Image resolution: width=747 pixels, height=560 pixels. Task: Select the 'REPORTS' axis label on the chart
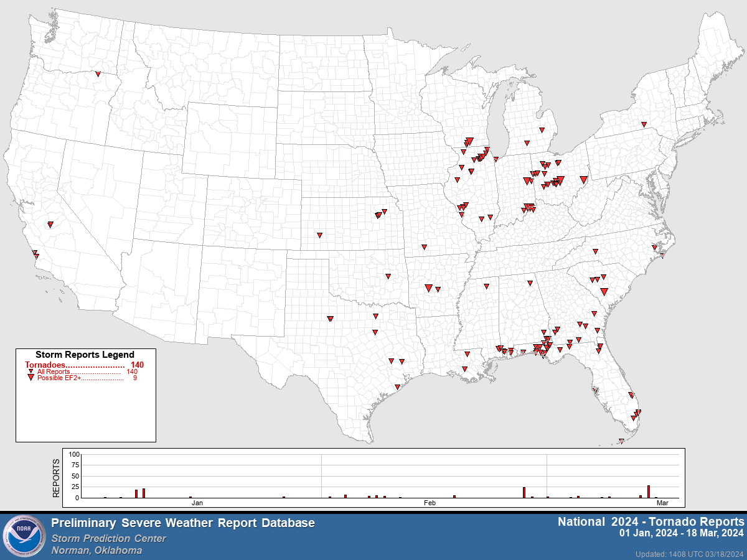tap(56, 478)
